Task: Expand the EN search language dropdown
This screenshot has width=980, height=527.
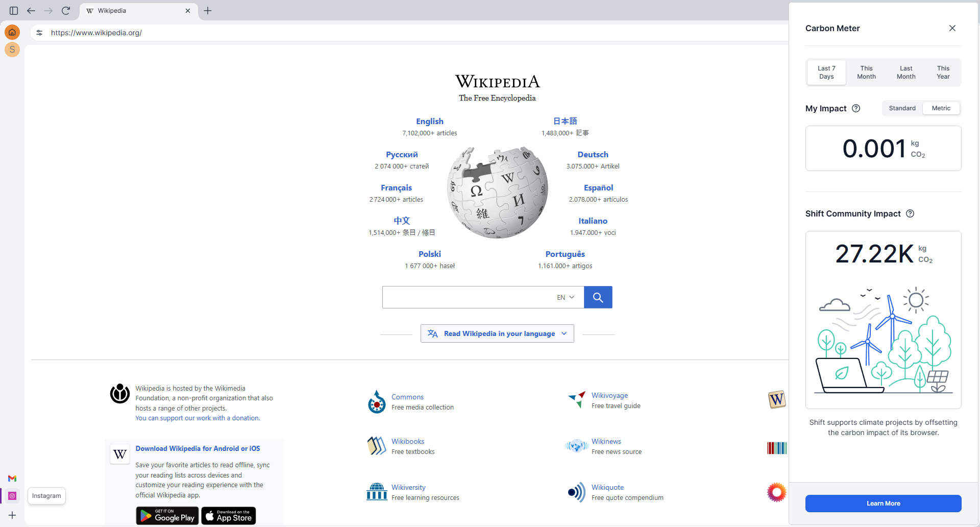Action: tap(566, 297)
